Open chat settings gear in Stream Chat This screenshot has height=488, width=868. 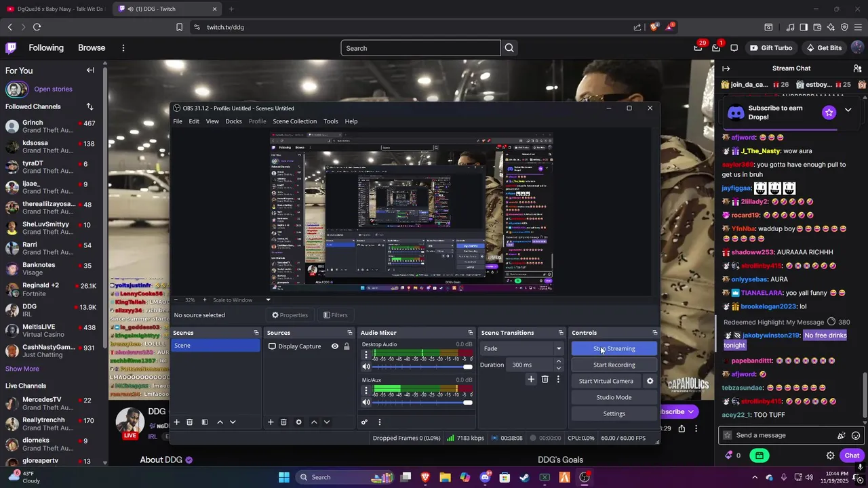830,455
